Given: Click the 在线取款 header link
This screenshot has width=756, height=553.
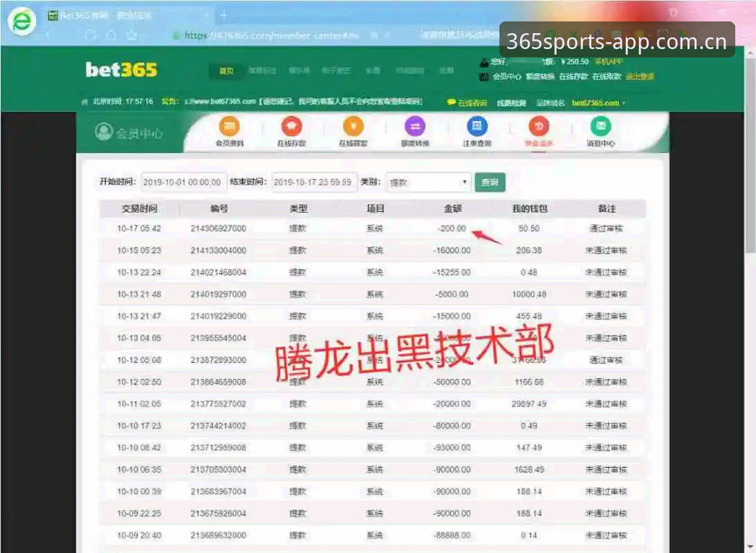Looking at the screenshot, I should pos(607,77).
